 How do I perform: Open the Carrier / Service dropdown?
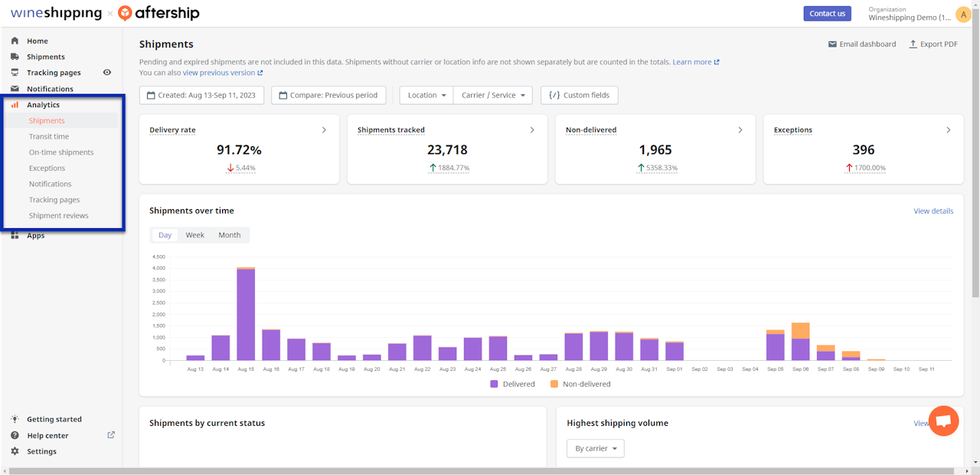[493, 95]
